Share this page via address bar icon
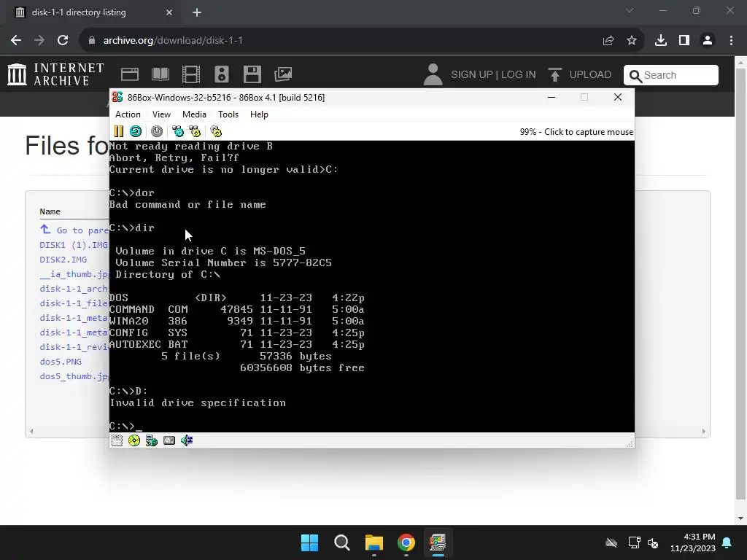Viewport: 747px width, 560px height. click(608, 41)
